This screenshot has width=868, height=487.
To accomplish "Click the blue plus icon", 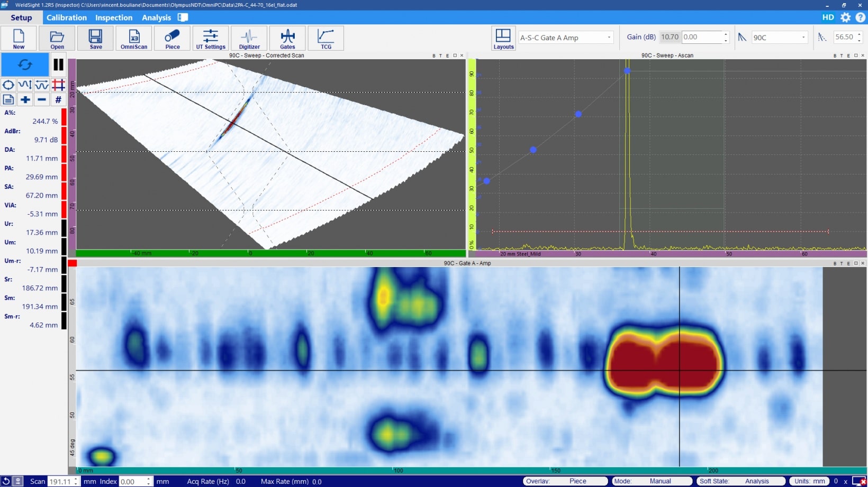I will point(25,99).
